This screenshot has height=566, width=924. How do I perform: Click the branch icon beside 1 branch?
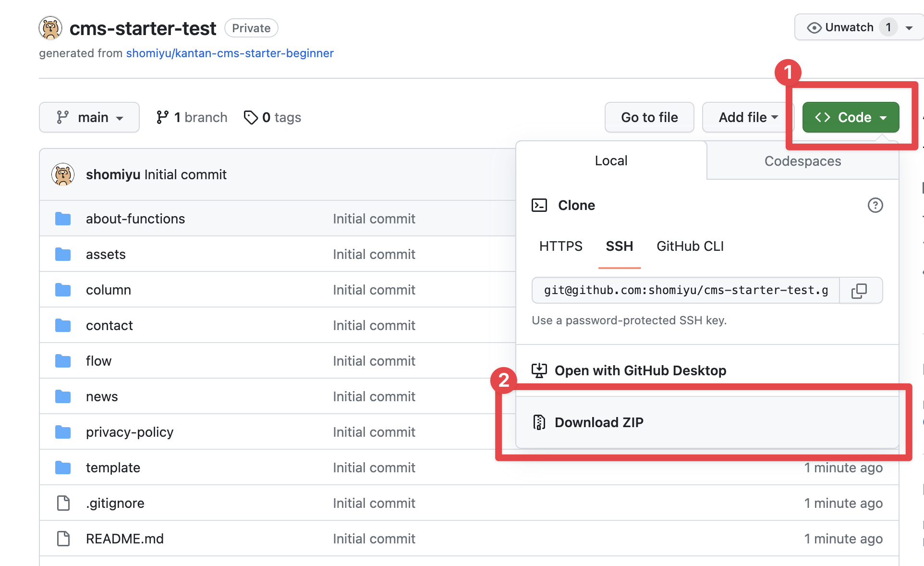(x=162, y=117)
